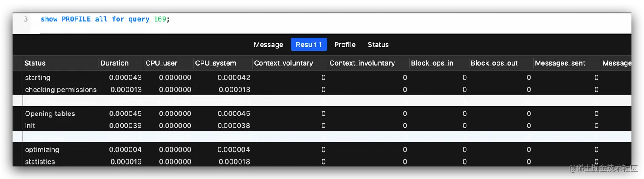This screenshot has width=644, height=179.
Task: Click Context_involuntary 0 in the init row
Action: click(x=405, y=126)
